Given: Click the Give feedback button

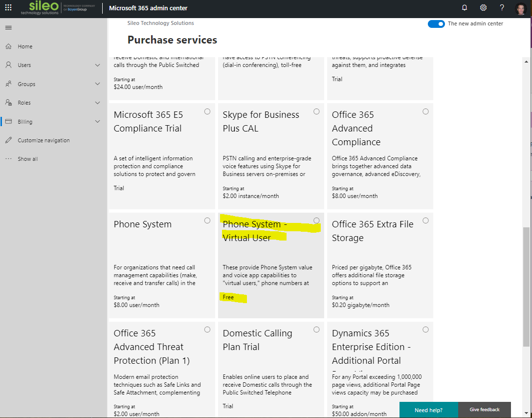Looking at the screenshot, I should [x=485, y=410].
